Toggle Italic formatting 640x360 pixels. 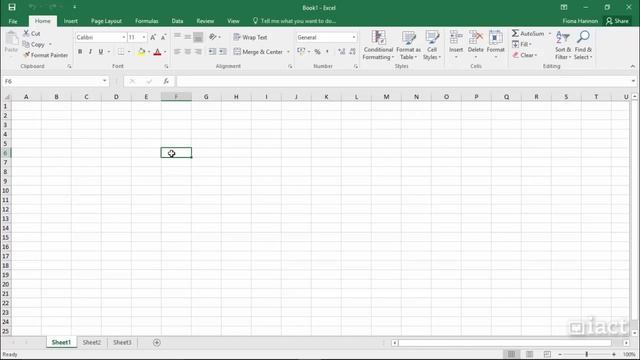click(x=90, y=52)
